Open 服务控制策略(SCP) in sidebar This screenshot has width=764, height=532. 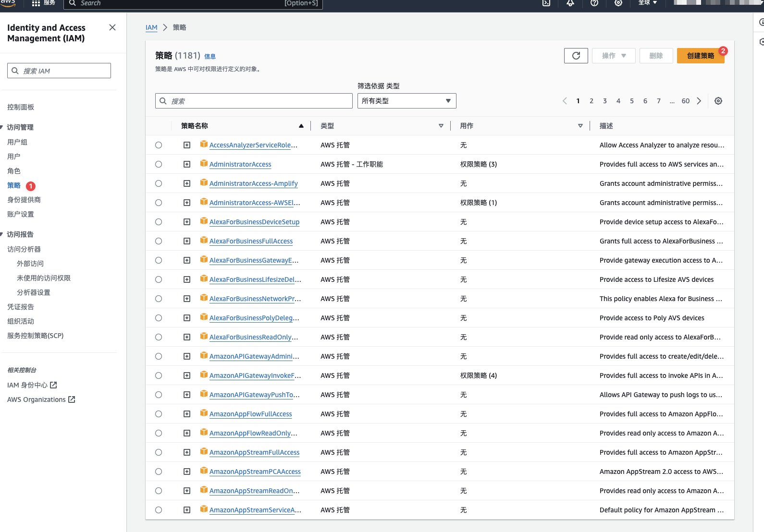[36, 336]
